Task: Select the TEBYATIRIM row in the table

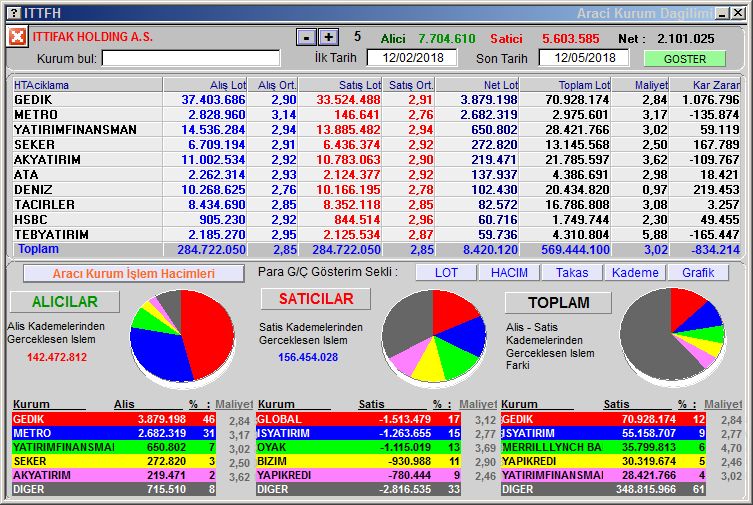Action: 376,235
